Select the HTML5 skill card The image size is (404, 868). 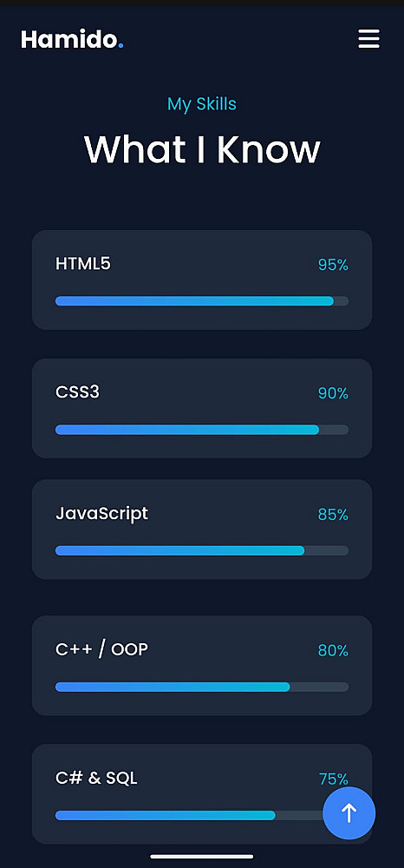[202, 279]
